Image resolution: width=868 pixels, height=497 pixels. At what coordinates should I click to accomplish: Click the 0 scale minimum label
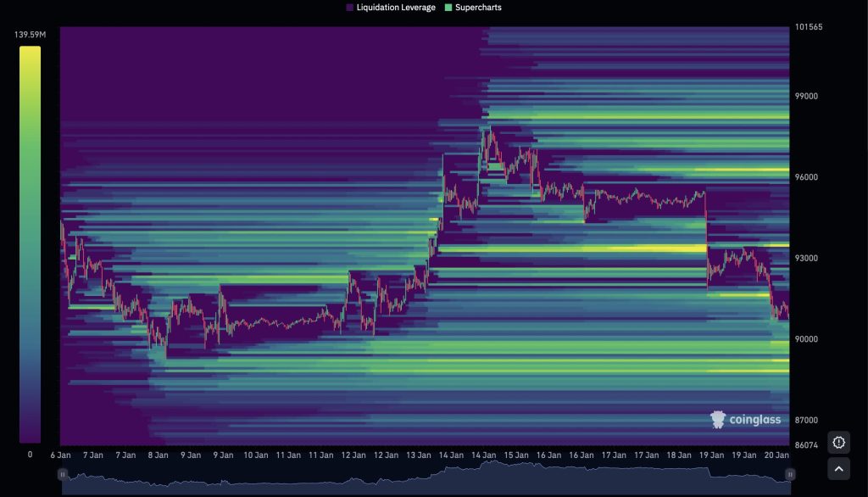[30, 455]
